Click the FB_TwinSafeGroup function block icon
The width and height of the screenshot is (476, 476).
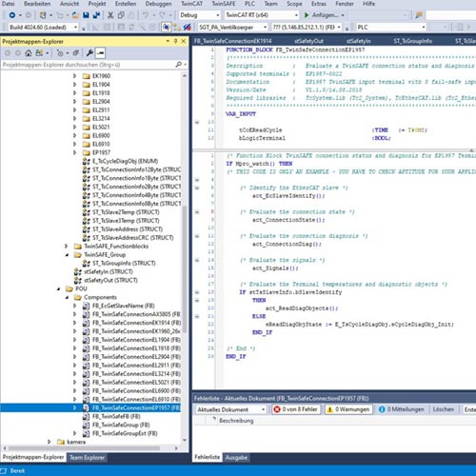(86, 425)
